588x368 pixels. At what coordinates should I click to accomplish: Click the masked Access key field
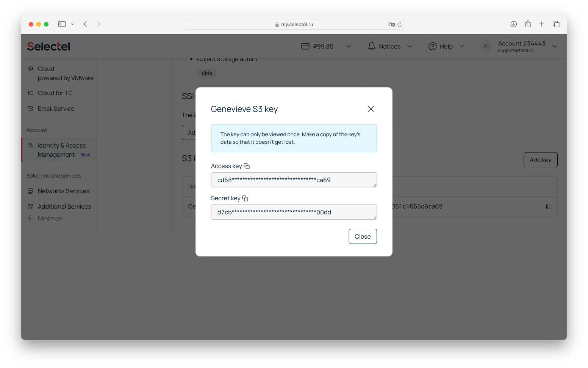[294, 179]
